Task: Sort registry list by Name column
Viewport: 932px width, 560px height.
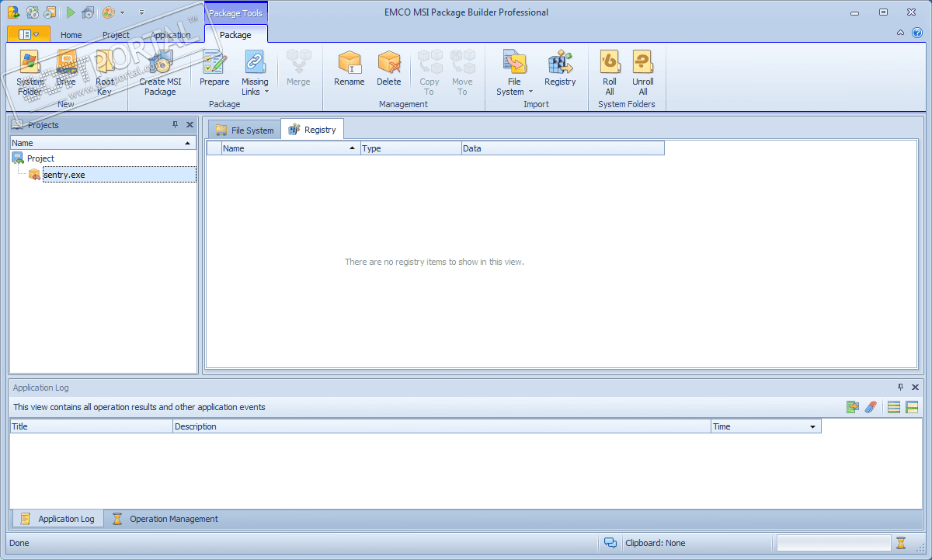Action: tap(291, 148)
